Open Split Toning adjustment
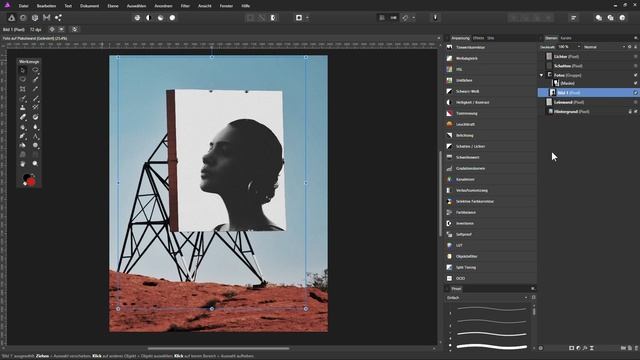 (490, 267)
